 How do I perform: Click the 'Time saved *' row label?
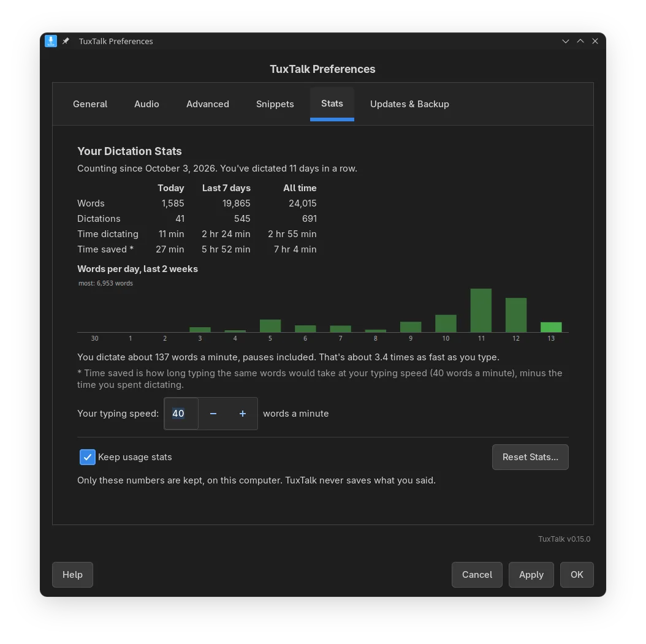coord(105,249)
